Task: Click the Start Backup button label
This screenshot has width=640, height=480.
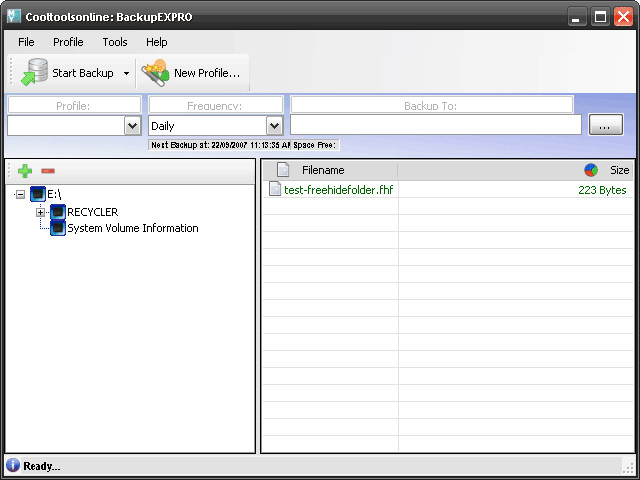Action: 83,73
